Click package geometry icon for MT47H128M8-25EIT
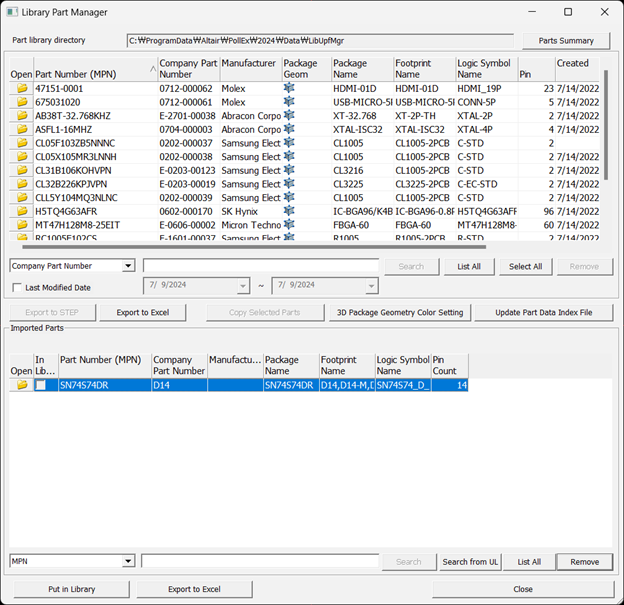 (x=289, y=225)
